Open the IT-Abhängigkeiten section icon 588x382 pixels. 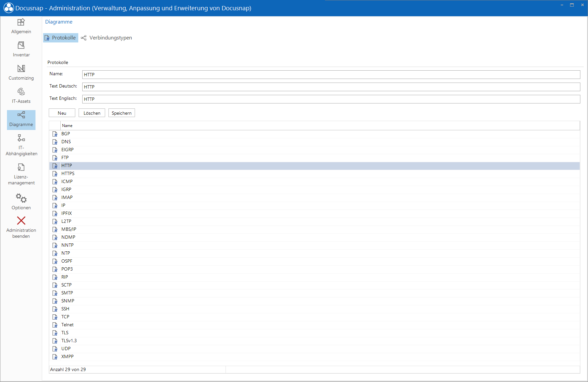(21, 138)
